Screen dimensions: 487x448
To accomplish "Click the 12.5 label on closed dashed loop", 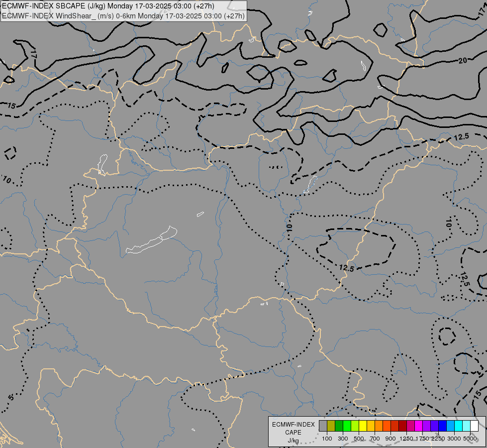I will click(347, 268).
